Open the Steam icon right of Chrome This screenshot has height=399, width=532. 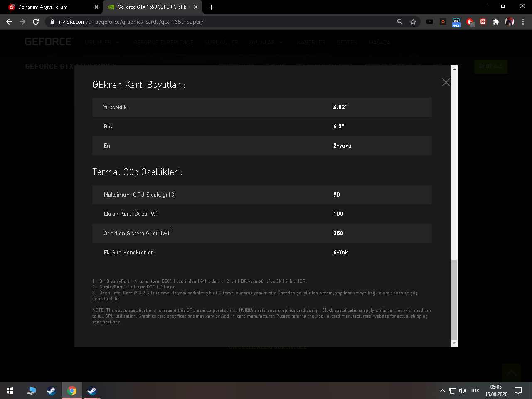tap(92, 391)
